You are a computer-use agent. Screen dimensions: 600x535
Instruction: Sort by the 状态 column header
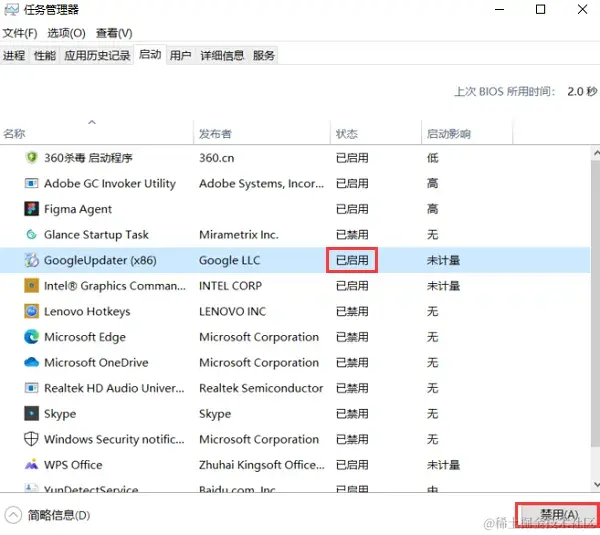[376, 133]
